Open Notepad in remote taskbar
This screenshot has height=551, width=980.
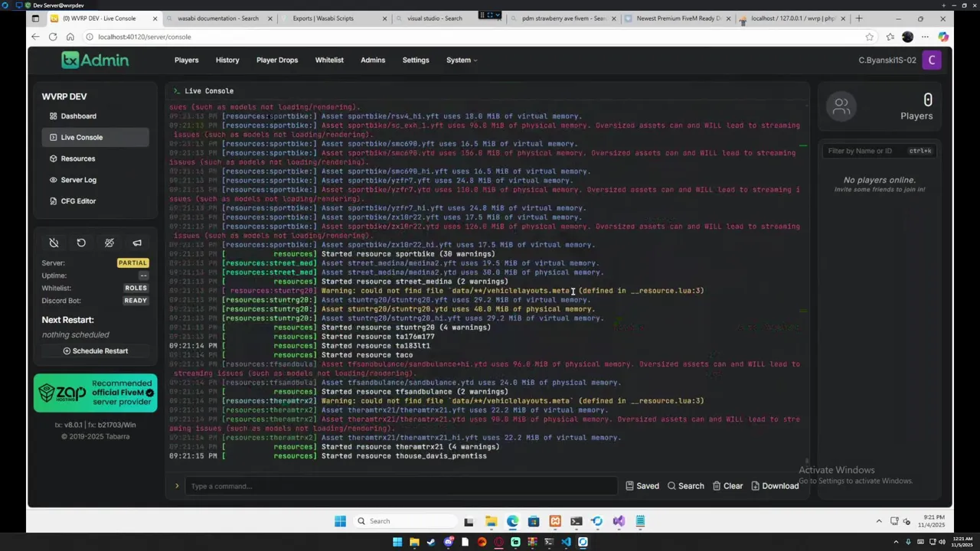[640, 521]
